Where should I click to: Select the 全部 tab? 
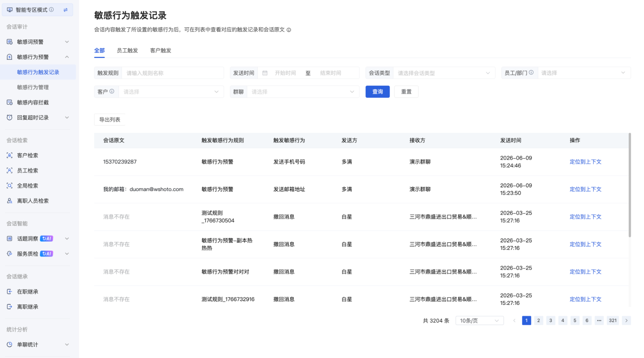tap(99, 50)
